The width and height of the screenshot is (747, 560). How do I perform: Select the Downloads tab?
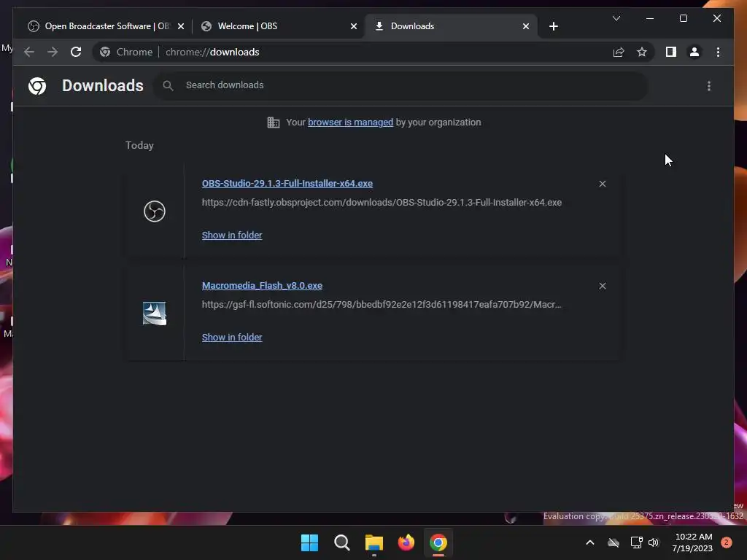[x=451, y=26]
